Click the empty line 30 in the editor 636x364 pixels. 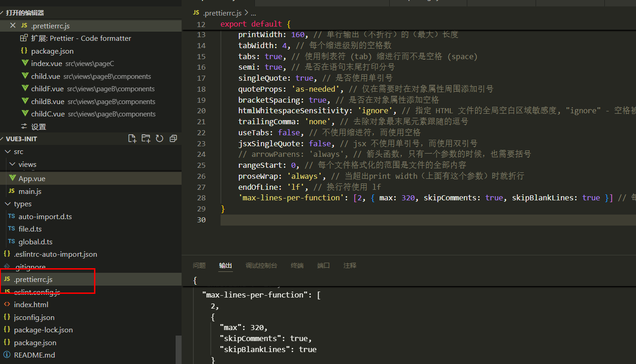pyautogui.click(x=428, y=220)
